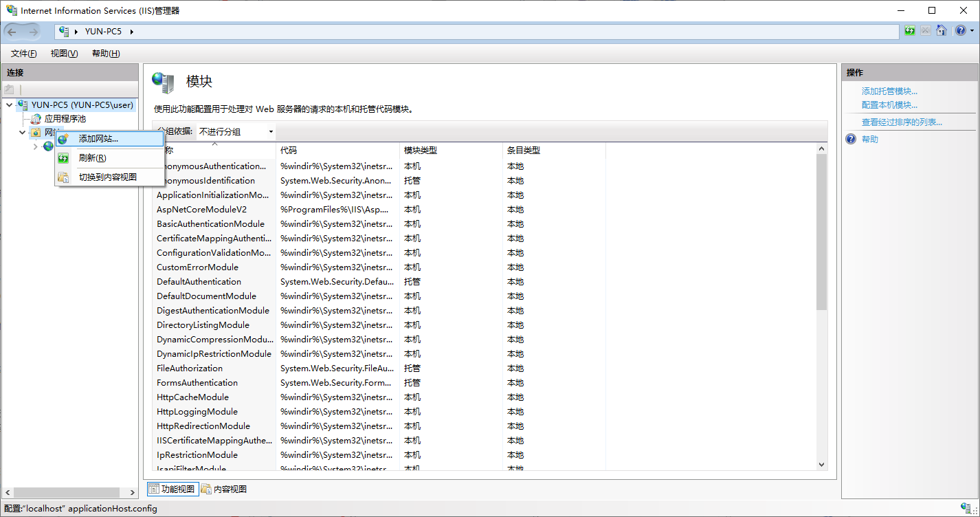Select 添加网站... from the context menu
Image resolution: width=980 pixels, height=517 pixels.
click(x=98, y=139)
